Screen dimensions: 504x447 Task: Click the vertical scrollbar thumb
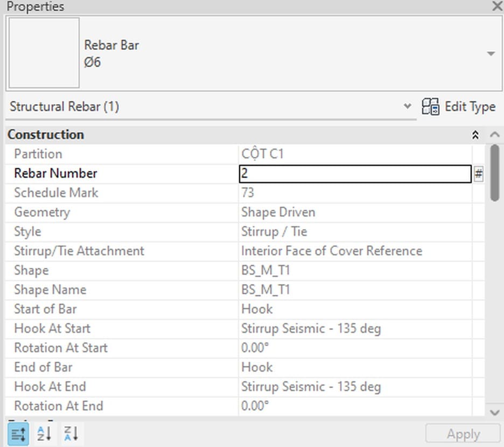click(x=495, y=173)
